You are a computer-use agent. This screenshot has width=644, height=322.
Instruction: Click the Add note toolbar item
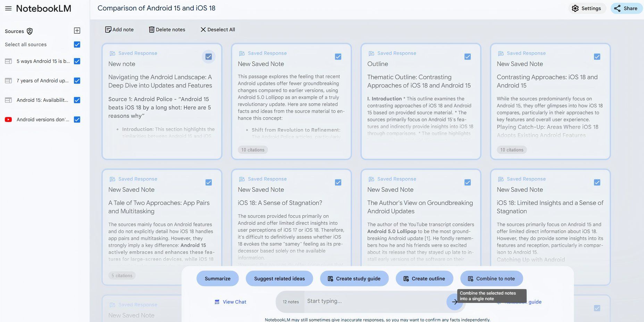coord(119,30)
